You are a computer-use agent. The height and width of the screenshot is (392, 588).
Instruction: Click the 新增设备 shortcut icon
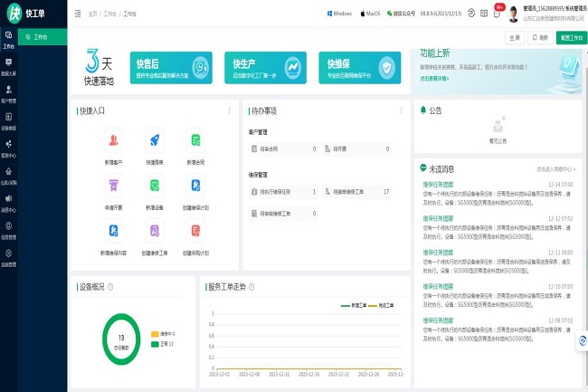(155, 186)
